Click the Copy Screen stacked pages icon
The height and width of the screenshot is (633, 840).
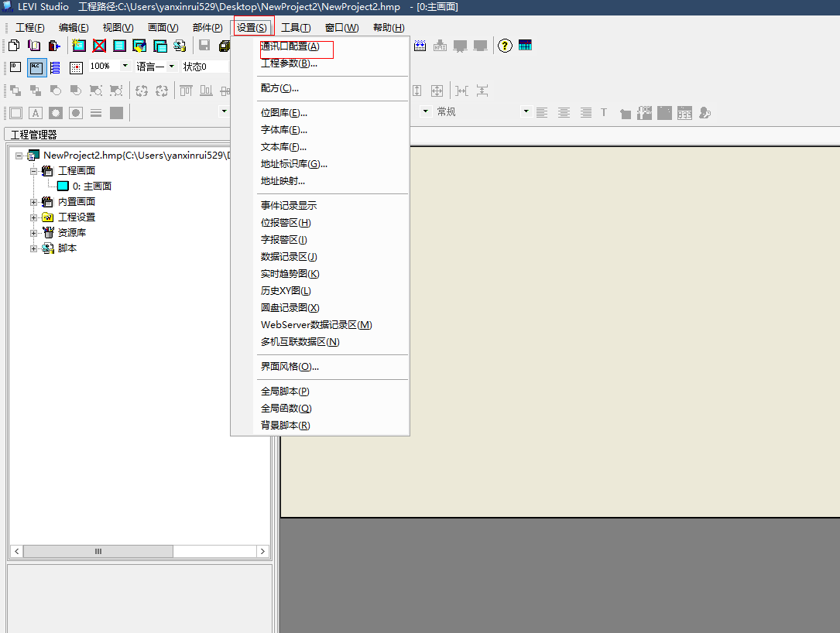coord(159,46)
